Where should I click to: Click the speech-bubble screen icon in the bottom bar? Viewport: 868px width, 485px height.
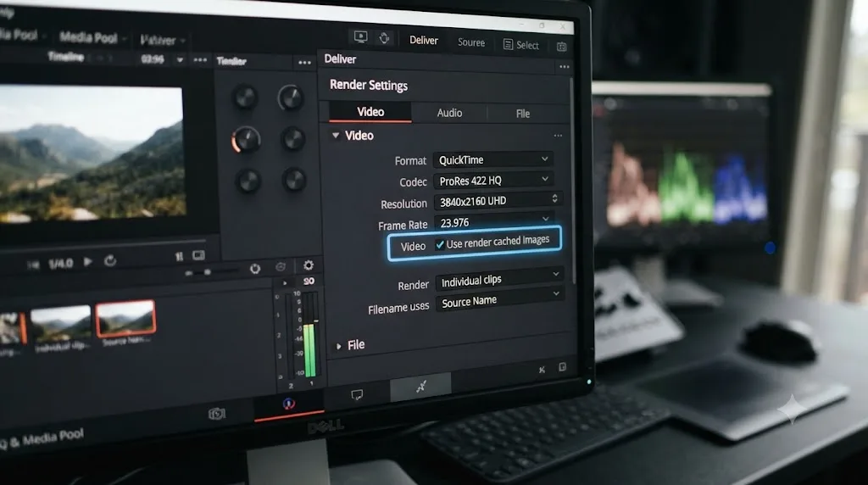point(357,395)
